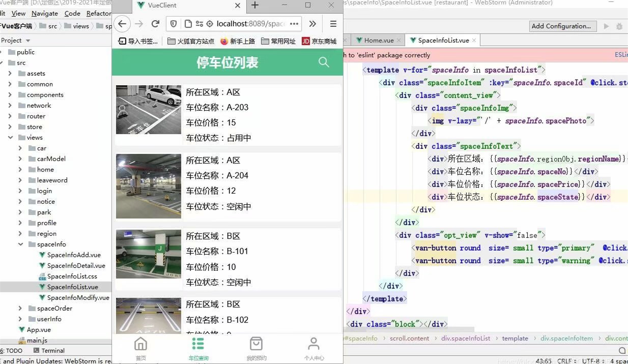This screenshot has width=628, height=364.
Task: Go to the 首页 home tab icon
Action: 141,344
